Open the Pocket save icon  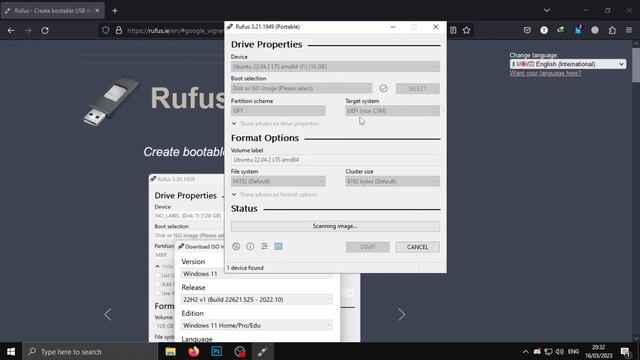point(527,30)
